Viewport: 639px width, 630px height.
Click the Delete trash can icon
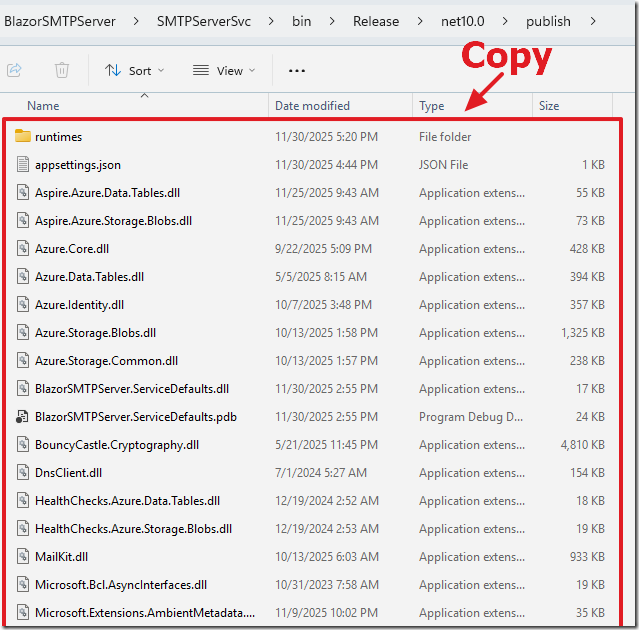pos(62,70)
